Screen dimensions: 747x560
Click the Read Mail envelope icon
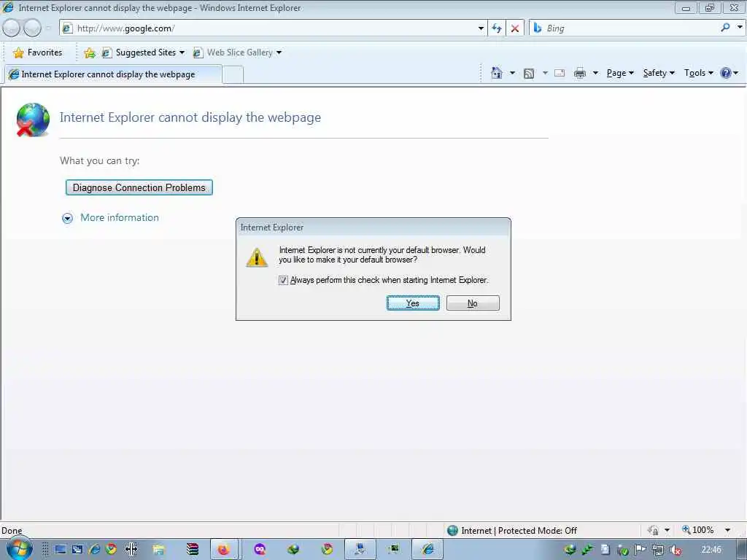pos(560,74)
